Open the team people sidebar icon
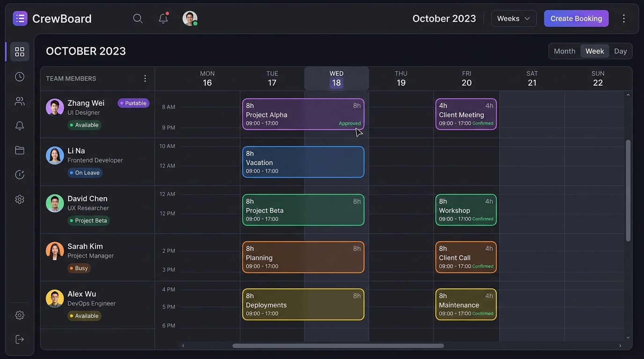Viewport: 644px width, 359px height. click(x=20, y=101)
